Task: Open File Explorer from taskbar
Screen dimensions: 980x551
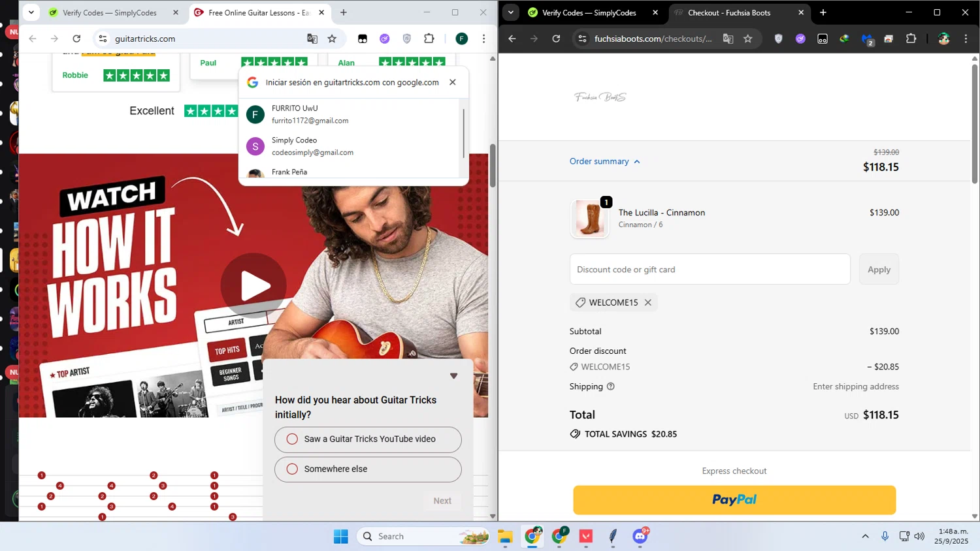Action: [505, 536]
